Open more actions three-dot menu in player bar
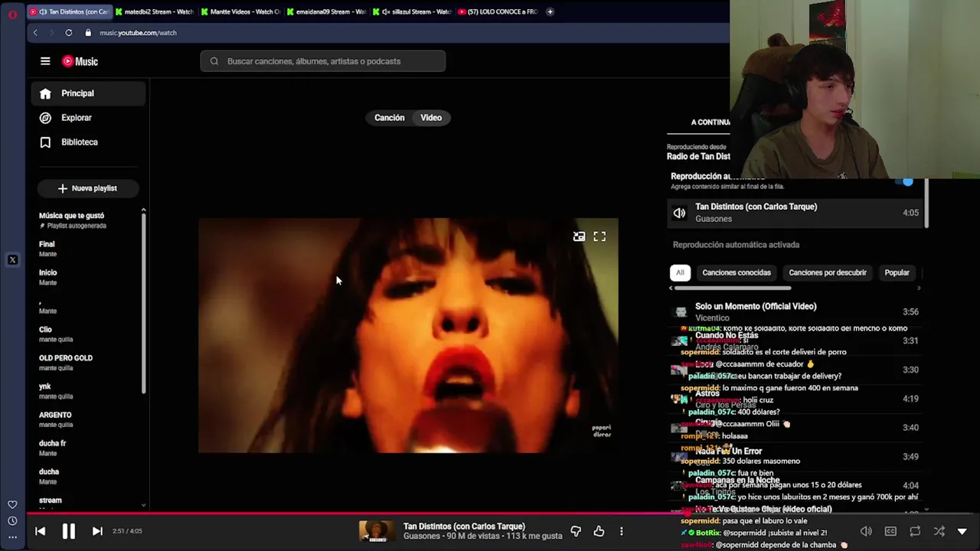Viewport: 980px width, 551px height. (x=621, y=531)
